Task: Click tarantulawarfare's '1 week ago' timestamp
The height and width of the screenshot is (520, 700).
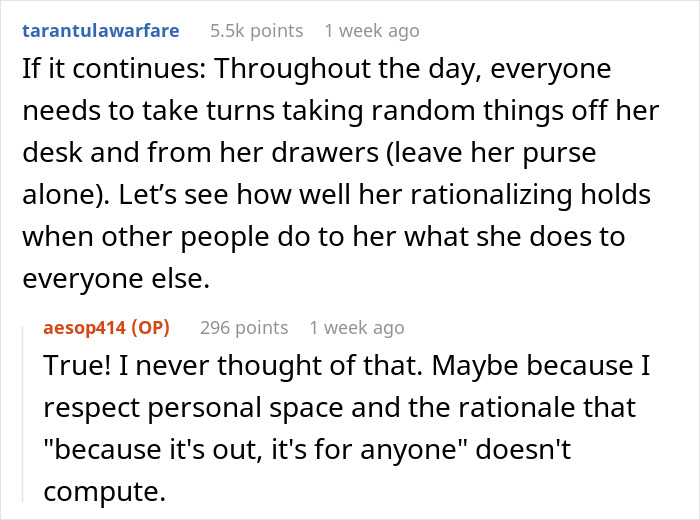Action: tap(374, 31)
